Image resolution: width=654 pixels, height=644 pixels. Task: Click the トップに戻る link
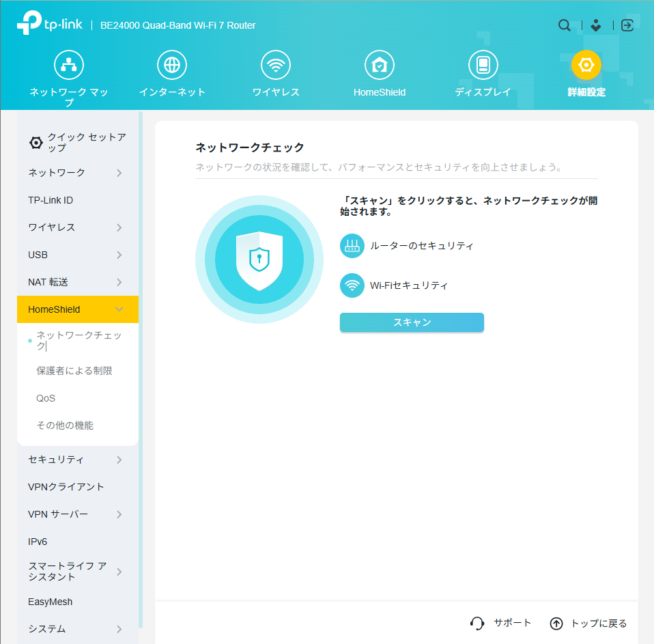pos(599,623)
